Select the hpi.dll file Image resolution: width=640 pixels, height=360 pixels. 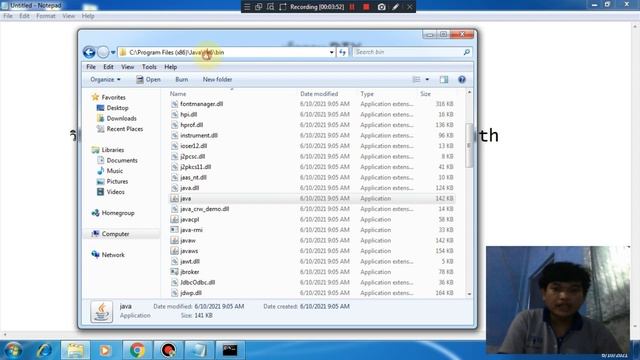click(189, 115)
